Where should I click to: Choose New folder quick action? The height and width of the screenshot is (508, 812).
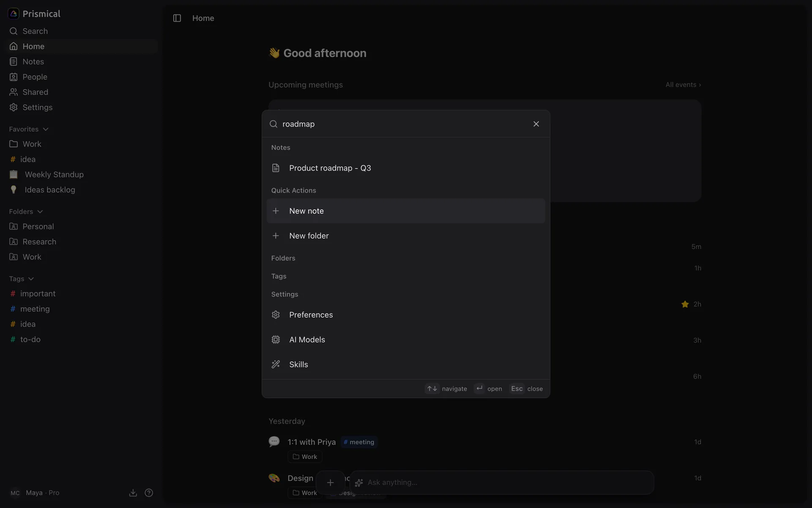click(x=406, y=236)
